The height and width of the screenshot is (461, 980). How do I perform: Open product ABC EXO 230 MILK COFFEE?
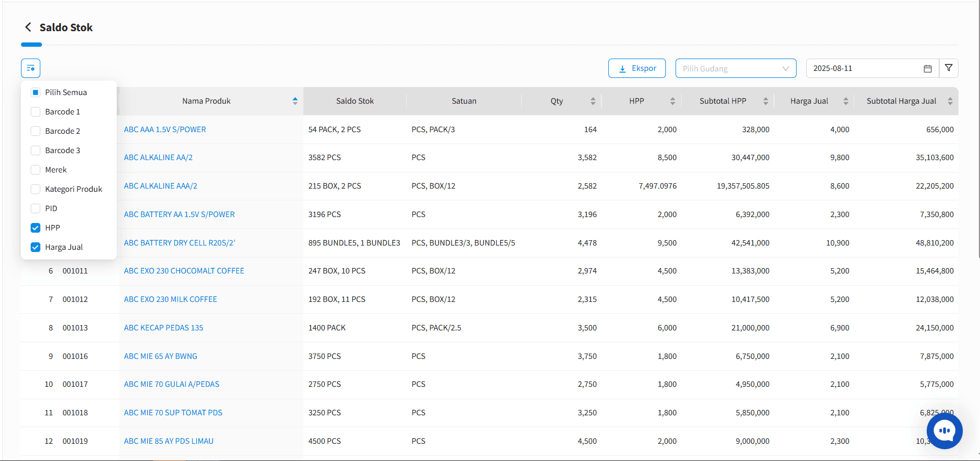(171, 299)
